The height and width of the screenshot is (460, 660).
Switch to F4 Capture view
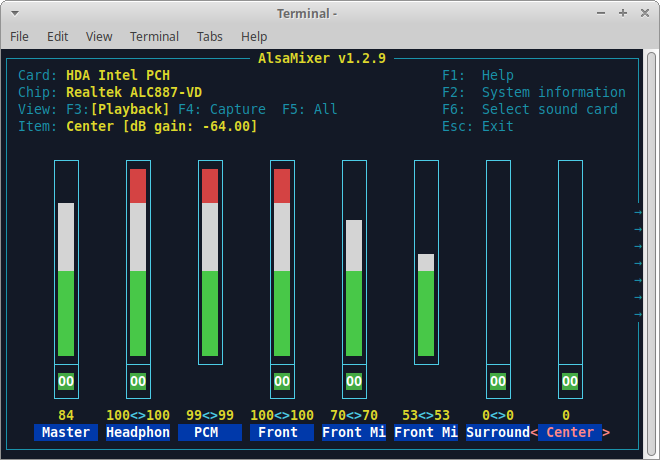222,109
